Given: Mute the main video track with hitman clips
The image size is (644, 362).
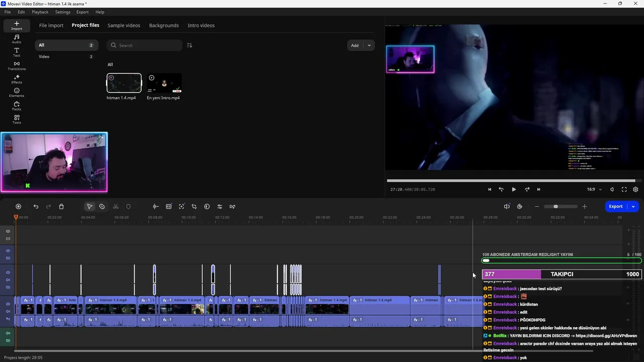Looking at the screenshot, I should pyautogui.click(x=8, y=311).
